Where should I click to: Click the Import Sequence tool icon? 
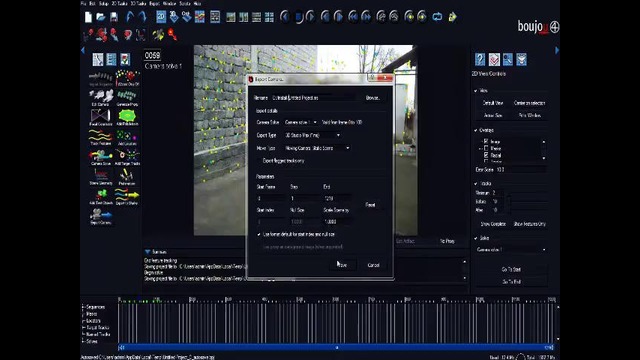[100, 78]
